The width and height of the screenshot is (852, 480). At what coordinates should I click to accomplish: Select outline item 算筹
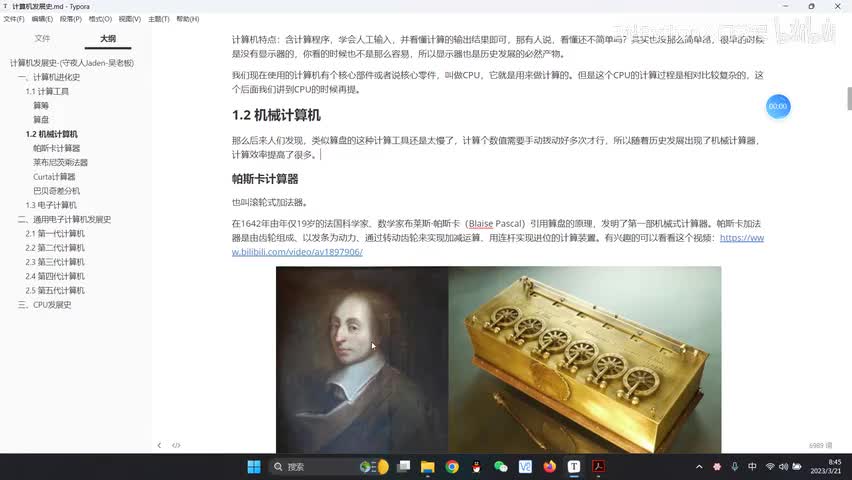[41, 105]
